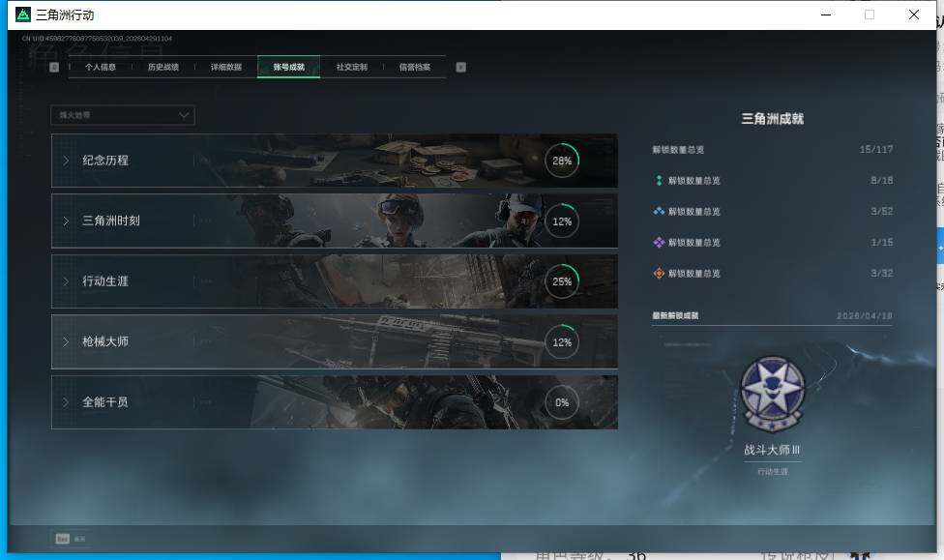Click the 1/15 unlock count
This screenshot has height=560, width=944.
point(881,242)
